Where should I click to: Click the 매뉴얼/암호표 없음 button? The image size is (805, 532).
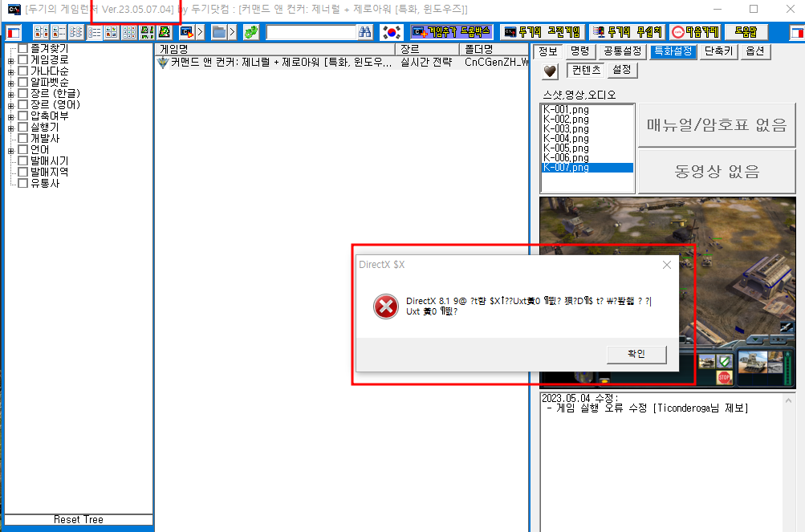717,125
